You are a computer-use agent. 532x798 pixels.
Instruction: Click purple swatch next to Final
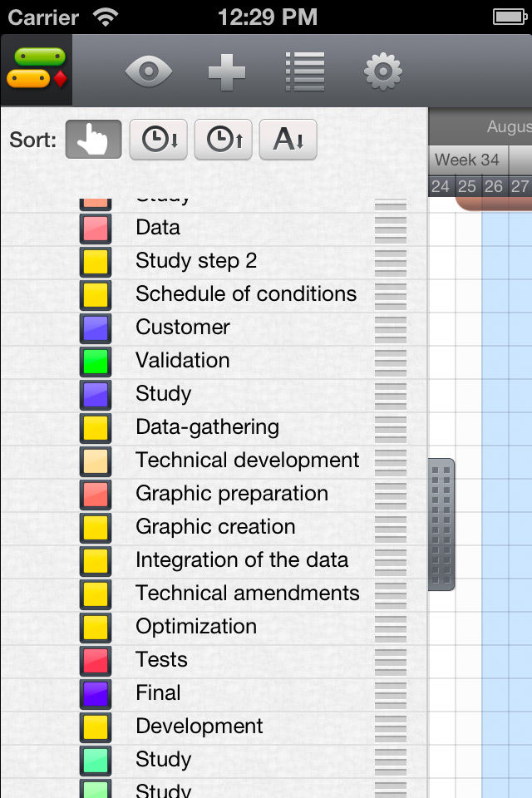tap(96, 693)
